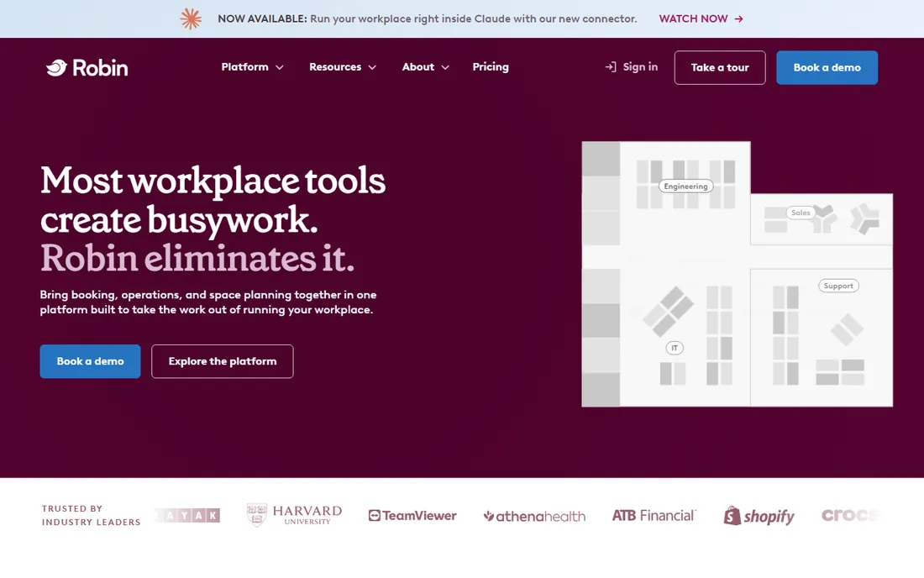The width and height of the screenshot is (924, 578).
Task: Click the orange starburst icon in banner
Action: pos(191,18)
